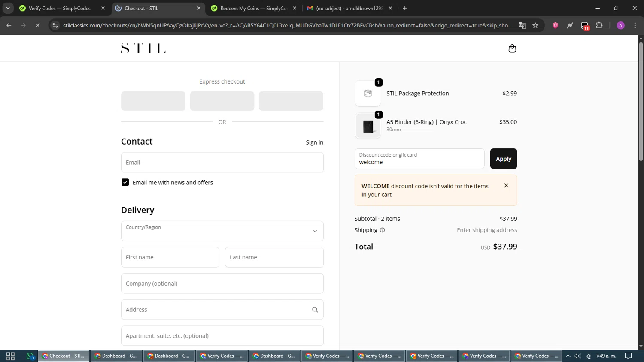This screenshot has width=644, height=362.
Task: Click the third express checkout button
Action: 291,101
